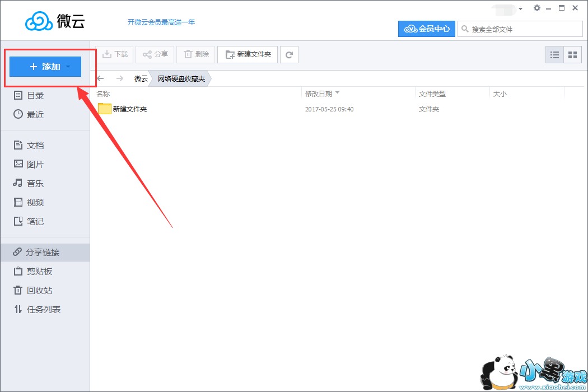The height and width of the screenshot is (392, 588).
Task: Open the 开微云会员最高送一年 promotion link
Action: (161, 22)
